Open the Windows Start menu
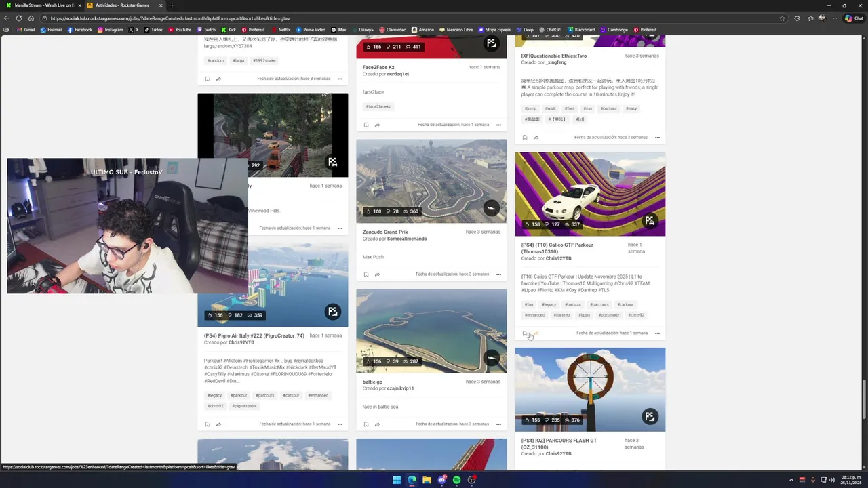This screenshot has width=868, height=488. [397, 480]
